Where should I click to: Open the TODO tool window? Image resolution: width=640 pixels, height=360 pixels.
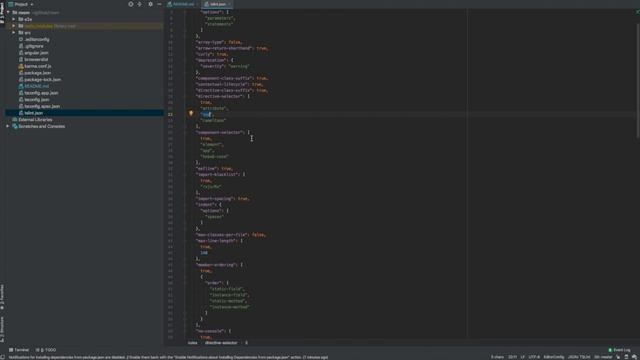(46, 350)
